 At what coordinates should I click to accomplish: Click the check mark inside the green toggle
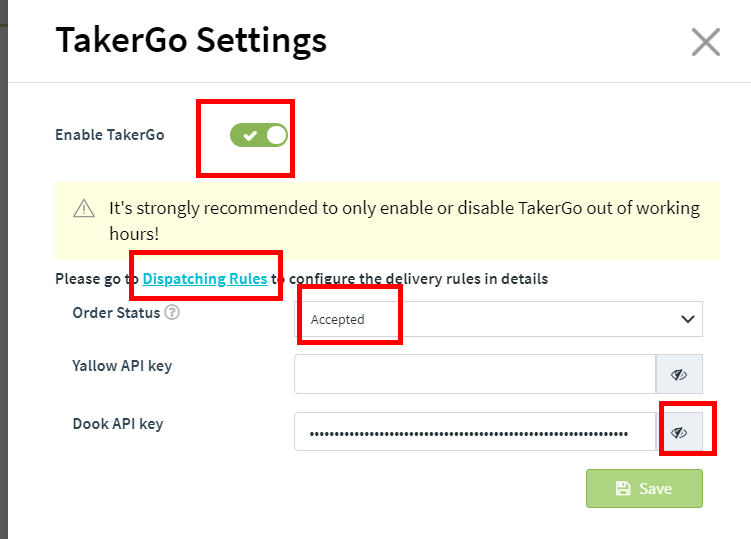point(250,136)
